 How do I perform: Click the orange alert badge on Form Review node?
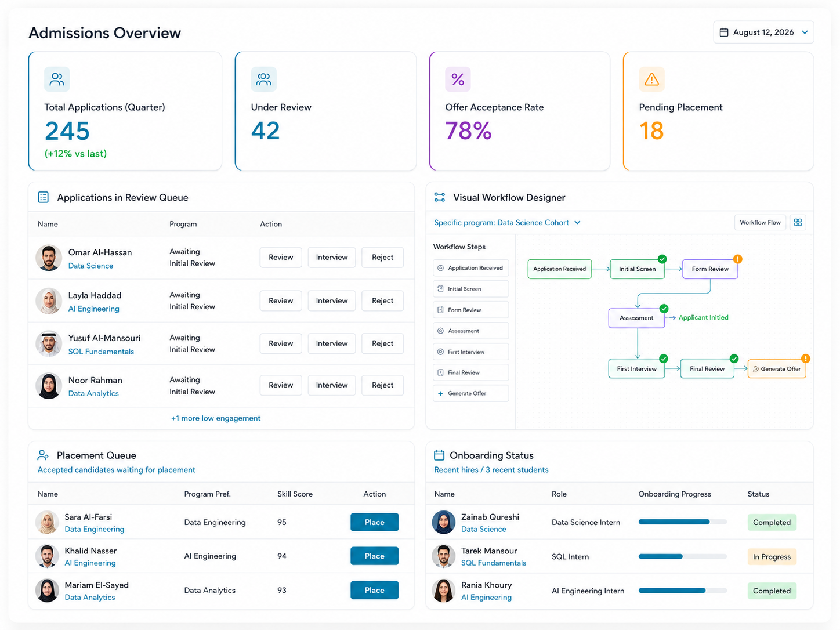pos(737,259)
